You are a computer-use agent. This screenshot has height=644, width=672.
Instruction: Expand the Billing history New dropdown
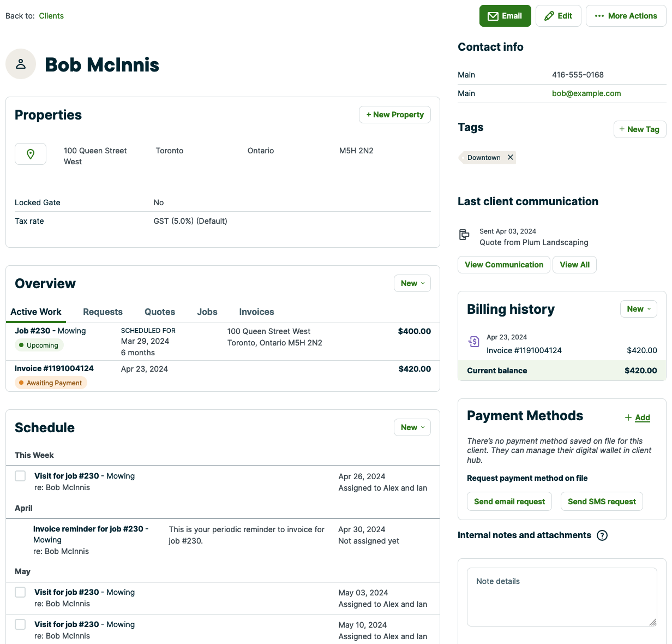click(638, 309)
